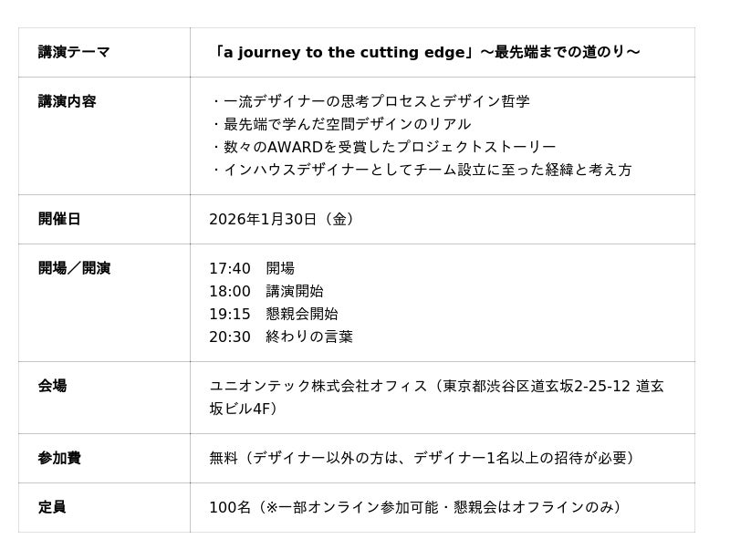Screen dimensions: 730x560
Task: Click the 最先端で学んだ空間デザイン bullet line
Action: 340,124
